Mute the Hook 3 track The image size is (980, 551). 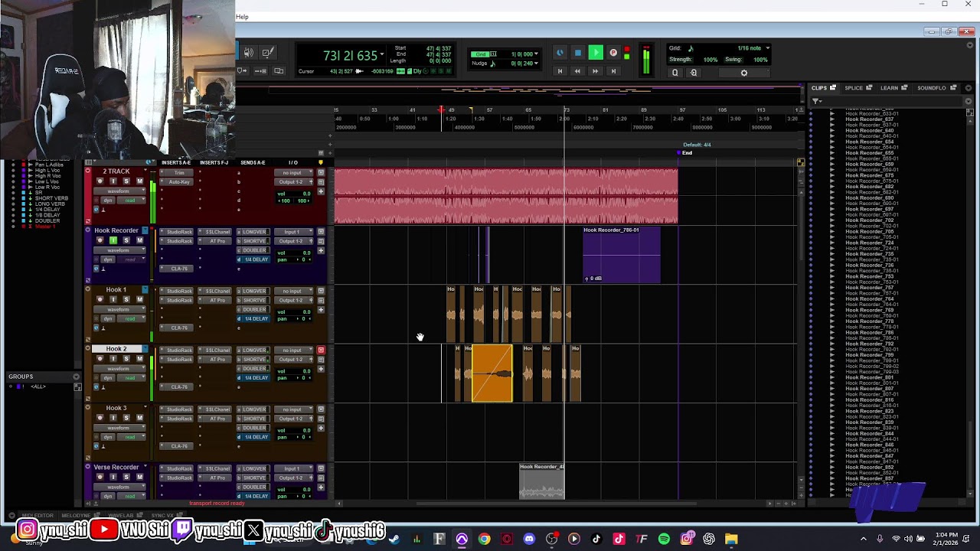click(x=139, y=418)
